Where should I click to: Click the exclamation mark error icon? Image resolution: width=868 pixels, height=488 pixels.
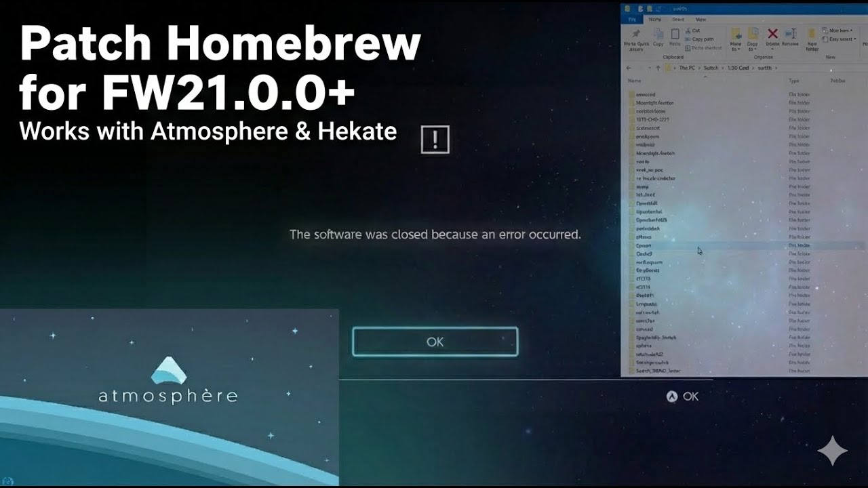pyautogui.click(x=435, y=139)
